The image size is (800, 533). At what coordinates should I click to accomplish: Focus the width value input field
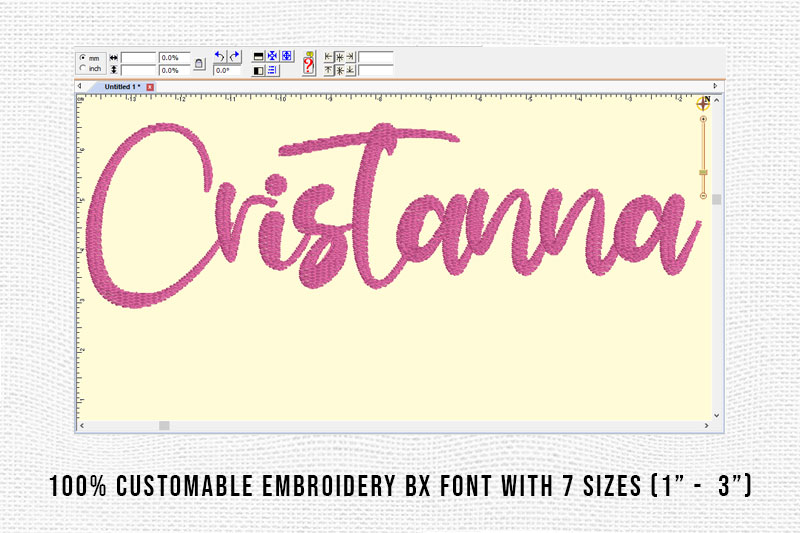138,58
